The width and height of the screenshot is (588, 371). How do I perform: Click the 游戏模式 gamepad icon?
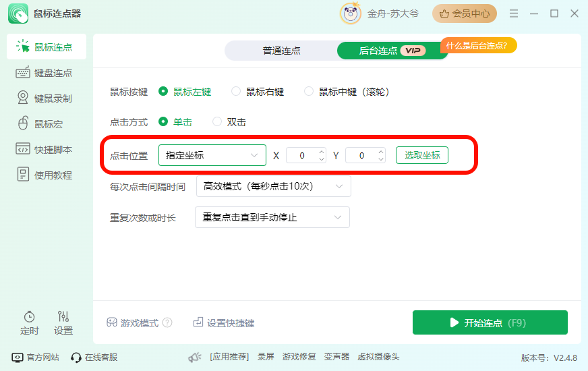point(112,322)
